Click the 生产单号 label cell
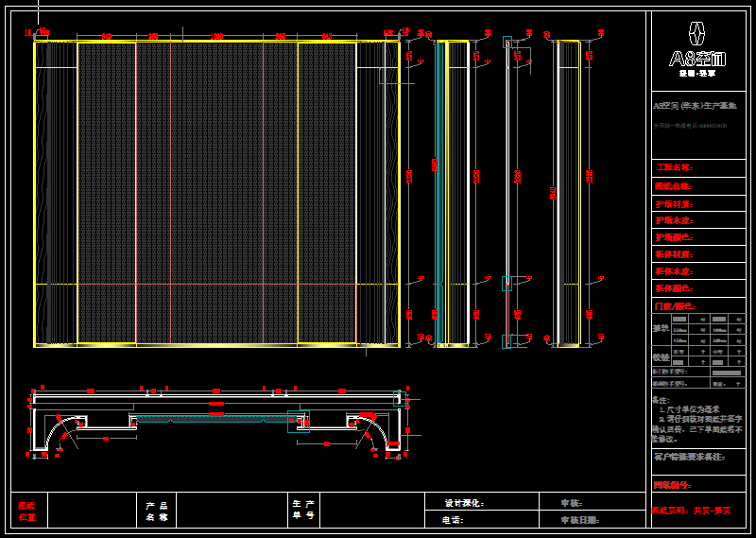Viewport: 756px width, 538px height. (302, 512)
